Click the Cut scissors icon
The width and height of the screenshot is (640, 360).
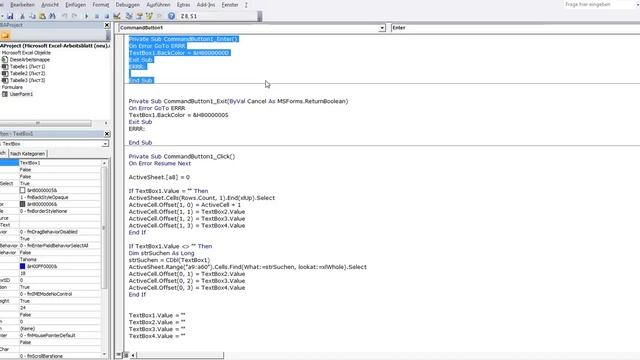tap(22, 16)
